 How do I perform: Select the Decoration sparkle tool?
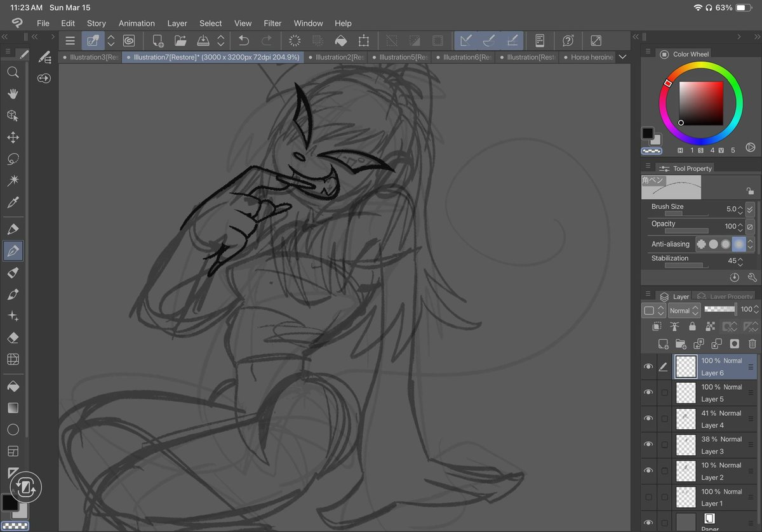(x=13, y=316)
